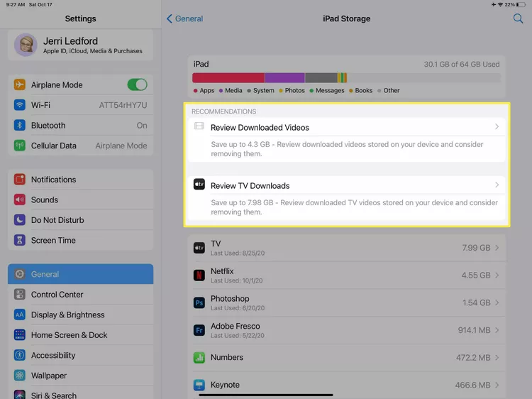Tap 'Last Used: 10/1/20' under Netflix

point(236,280)
